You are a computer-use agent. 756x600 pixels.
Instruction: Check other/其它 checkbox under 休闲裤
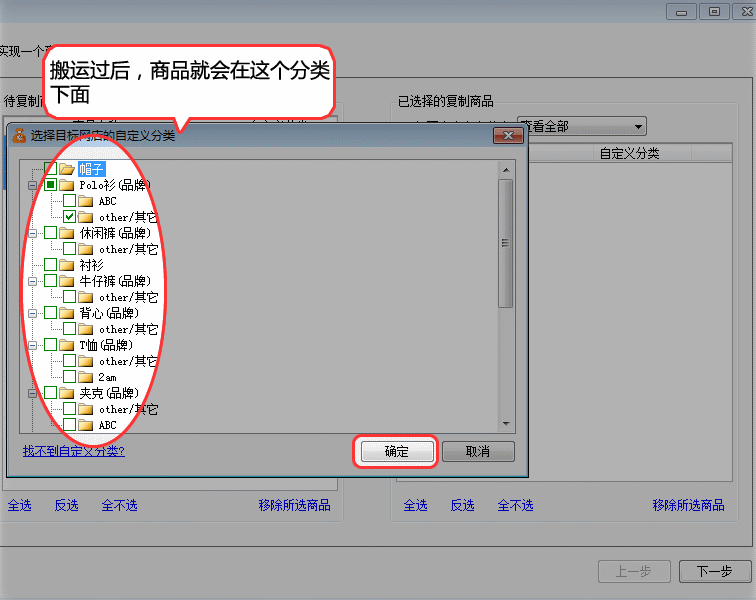click(69, 249)
